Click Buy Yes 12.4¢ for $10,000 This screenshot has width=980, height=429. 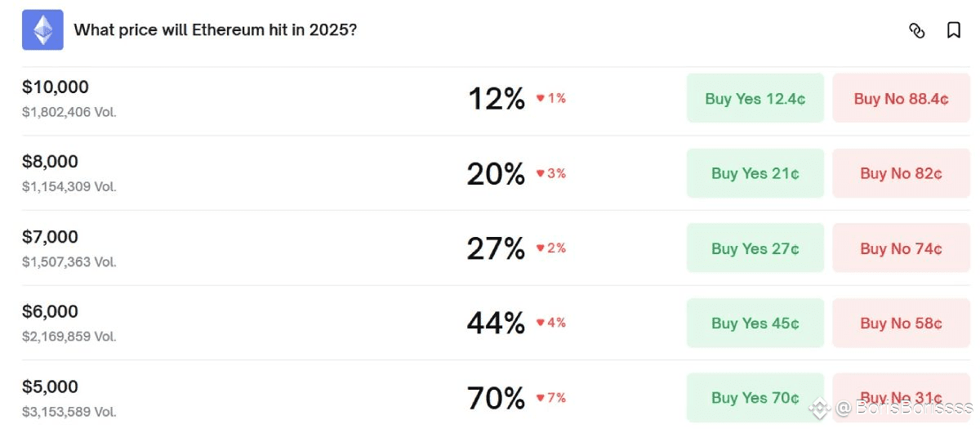[755, 98]
